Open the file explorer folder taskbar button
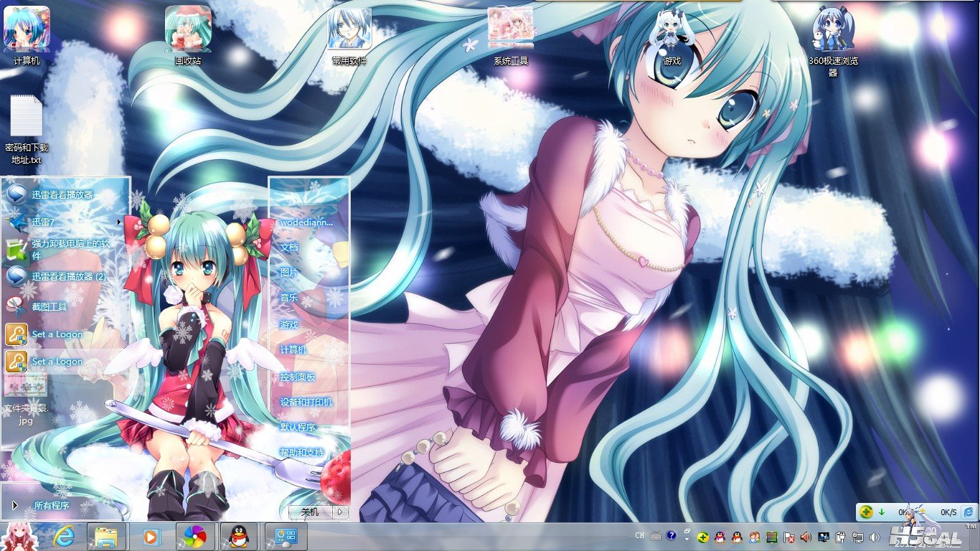980x551 pixels. [x=107, y=536]
